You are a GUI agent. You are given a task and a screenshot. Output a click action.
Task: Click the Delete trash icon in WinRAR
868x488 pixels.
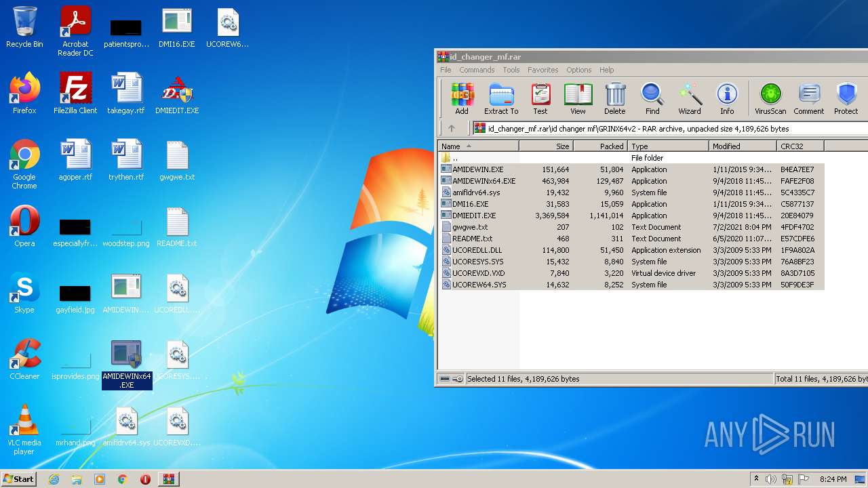615,99
